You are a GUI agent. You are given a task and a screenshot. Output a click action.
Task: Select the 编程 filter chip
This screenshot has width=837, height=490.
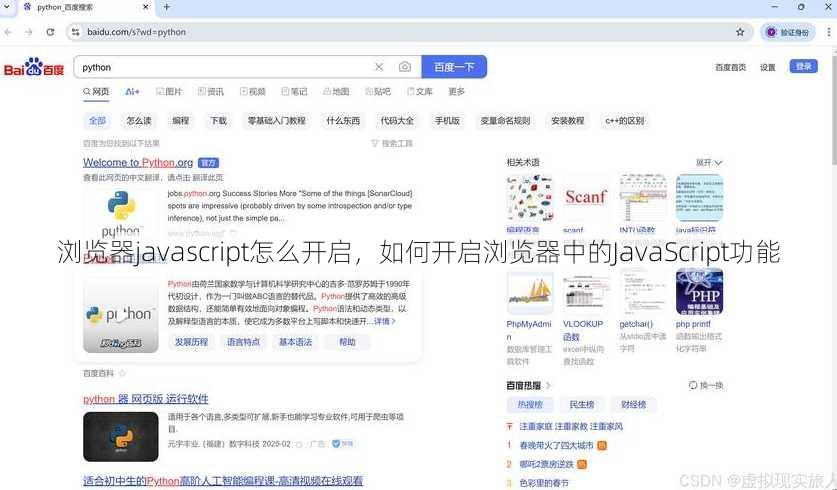tap(180, 121)
